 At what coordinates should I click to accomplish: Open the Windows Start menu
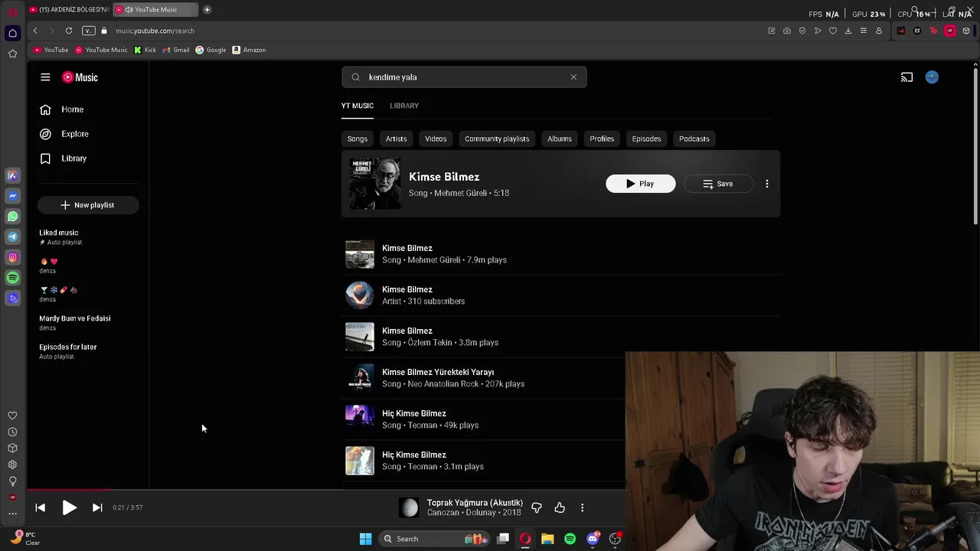tap(366, 539)
